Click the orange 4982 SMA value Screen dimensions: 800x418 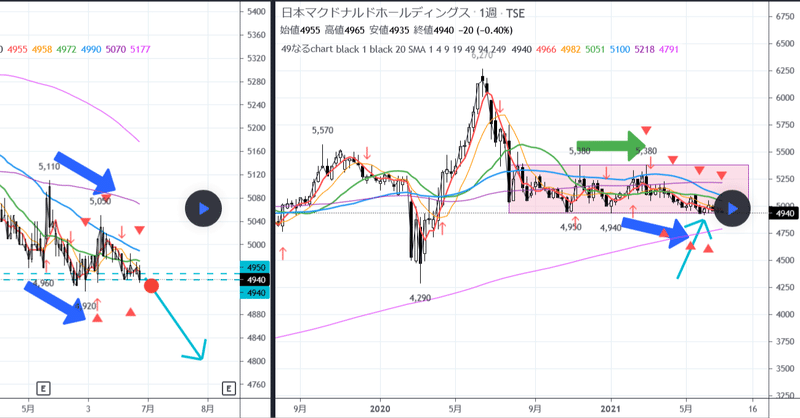tap(570, 50)
